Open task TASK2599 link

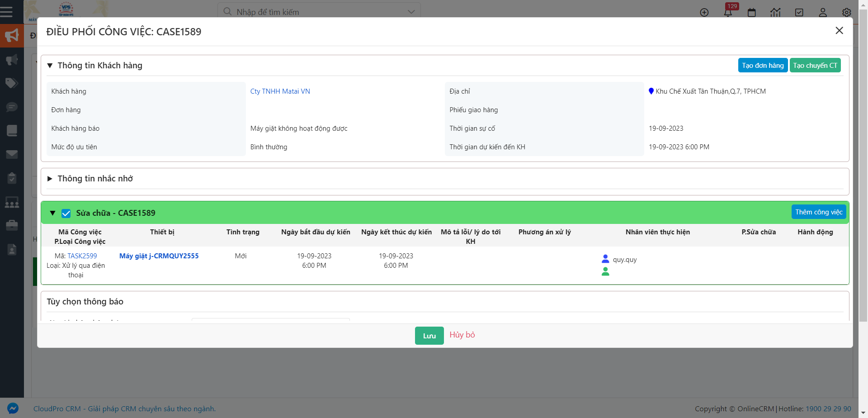pyautogui.click(x=82, y=256)
